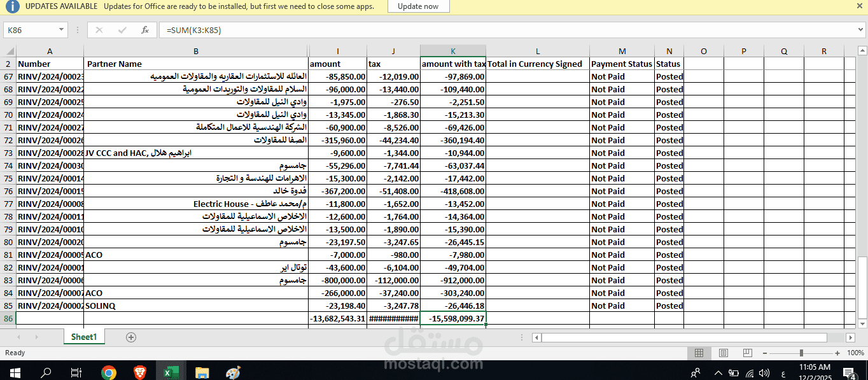Click the 'Total in Currency Signed' header cell
This screenshot has width=868, height=380.
[x=538, y=64]
